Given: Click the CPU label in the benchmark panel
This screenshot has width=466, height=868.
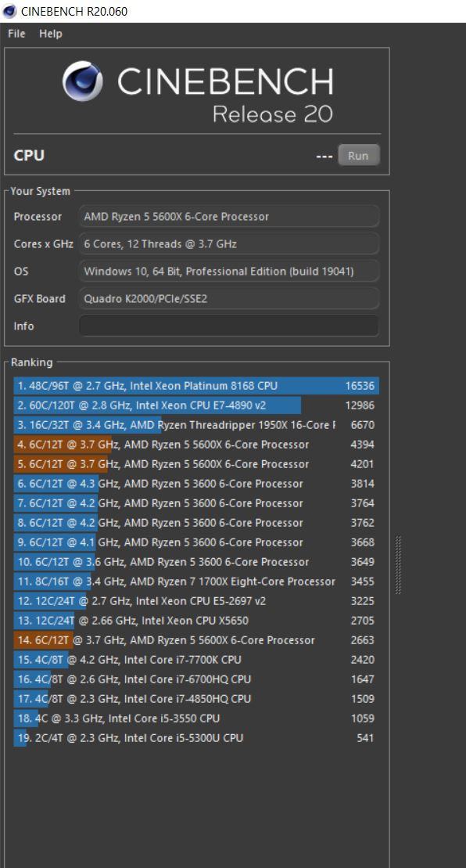Looking at the screenshot, I should [x=29, y=156].
